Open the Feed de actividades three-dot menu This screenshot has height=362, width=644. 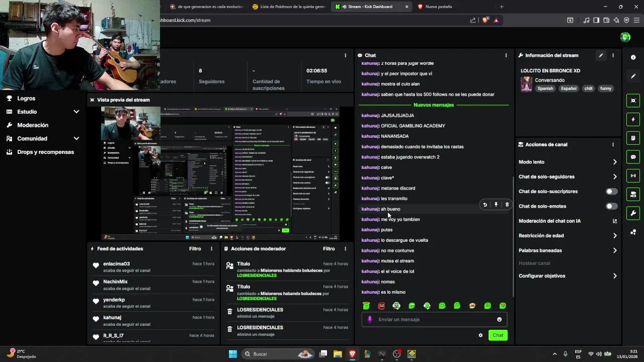pos(211,249)
